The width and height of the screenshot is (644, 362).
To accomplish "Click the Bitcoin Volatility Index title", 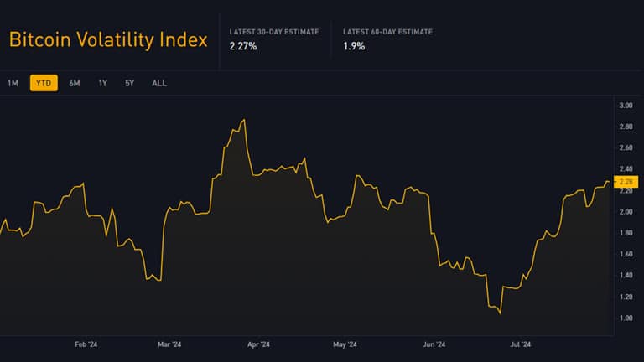I will pos(108,40).
